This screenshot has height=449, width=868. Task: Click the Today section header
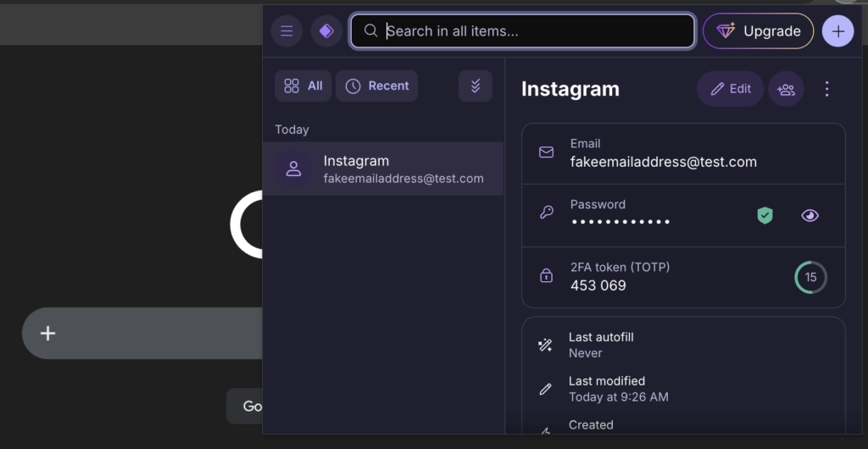coord(292,130)
